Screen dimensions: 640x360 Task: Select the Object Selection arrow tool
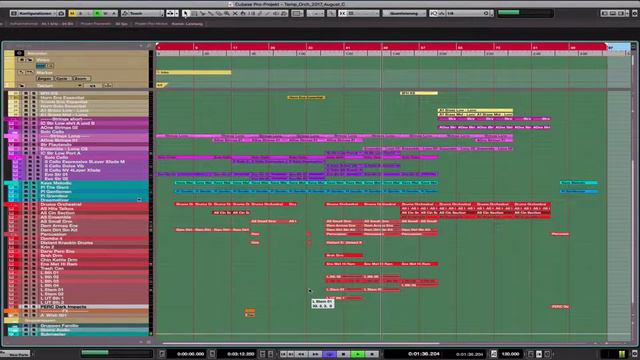(x=186, y=13)
